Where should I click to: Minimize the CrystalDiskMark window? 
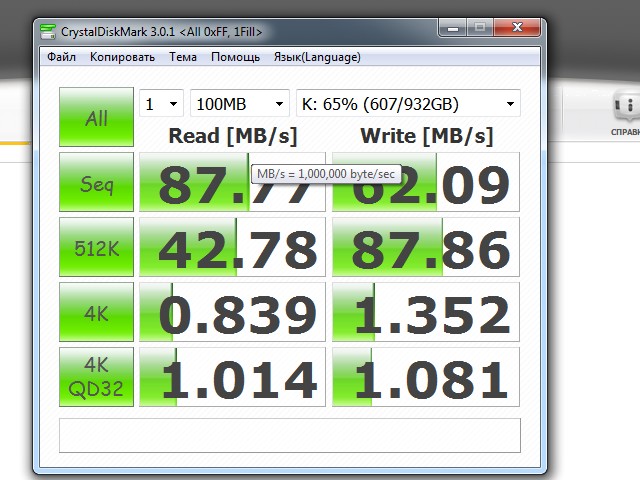(x=453, y=28)
